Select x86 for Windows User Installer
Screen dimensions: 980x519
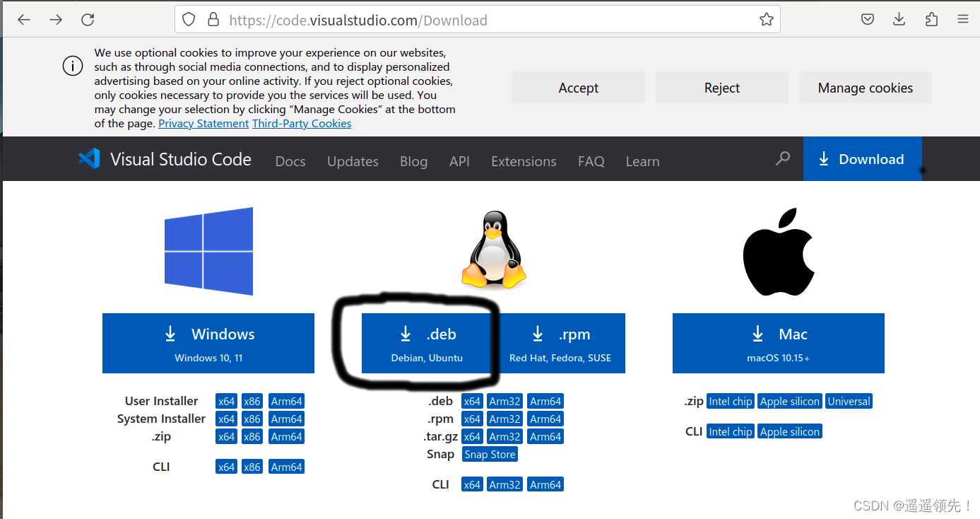[x=252, y=401]
